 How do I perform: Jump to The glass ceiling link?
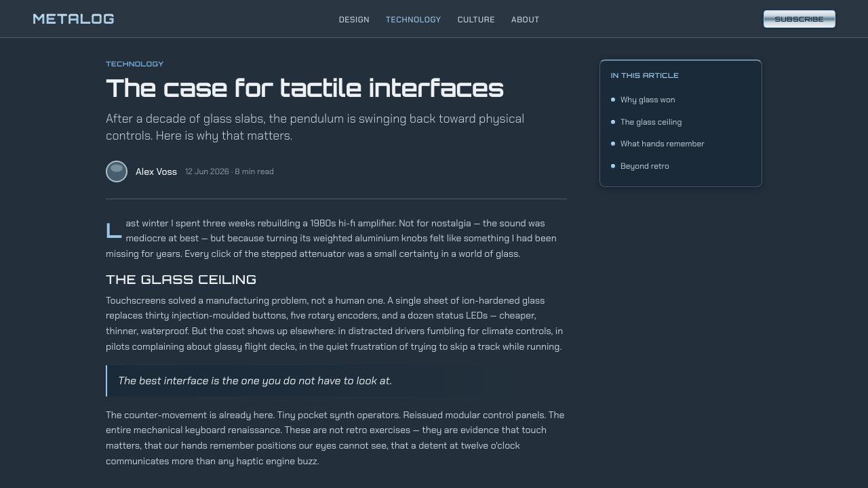(x=651, y=122)
